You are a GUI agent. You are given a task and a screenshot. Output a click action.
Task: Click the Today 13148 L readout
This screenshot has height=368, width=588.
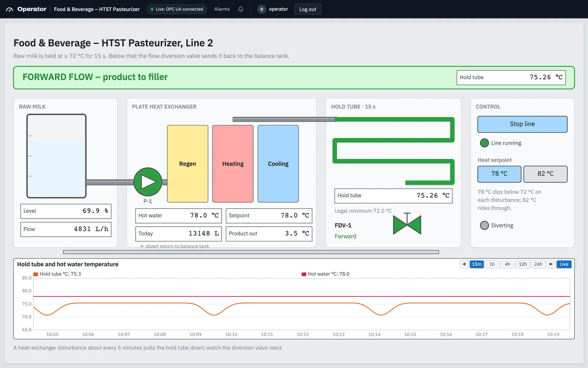179,234
